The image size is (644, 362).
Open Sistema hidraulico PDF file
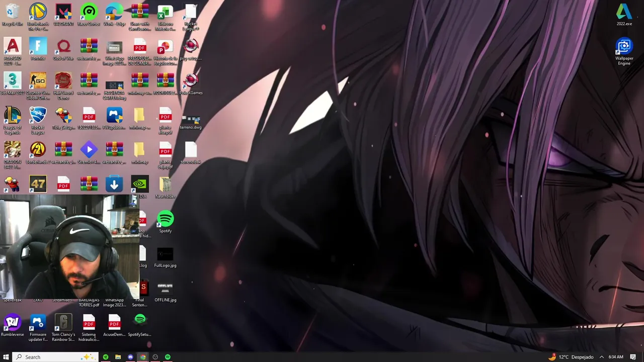89,328
